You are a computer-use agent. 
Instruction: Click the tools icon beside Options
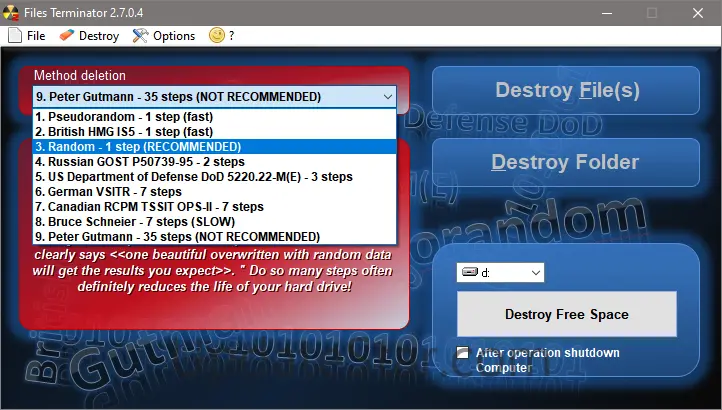(140, 35)
